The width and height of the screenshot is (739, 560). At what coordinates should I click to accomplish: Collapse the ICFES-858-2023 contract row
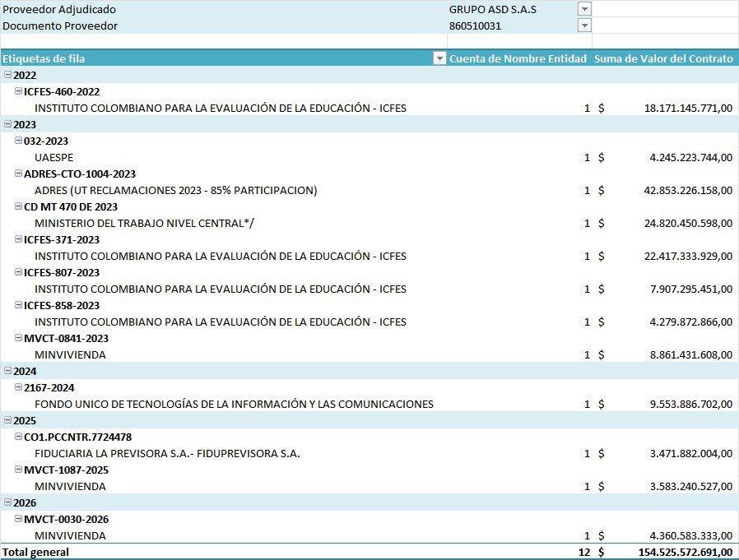click(18, 305)
